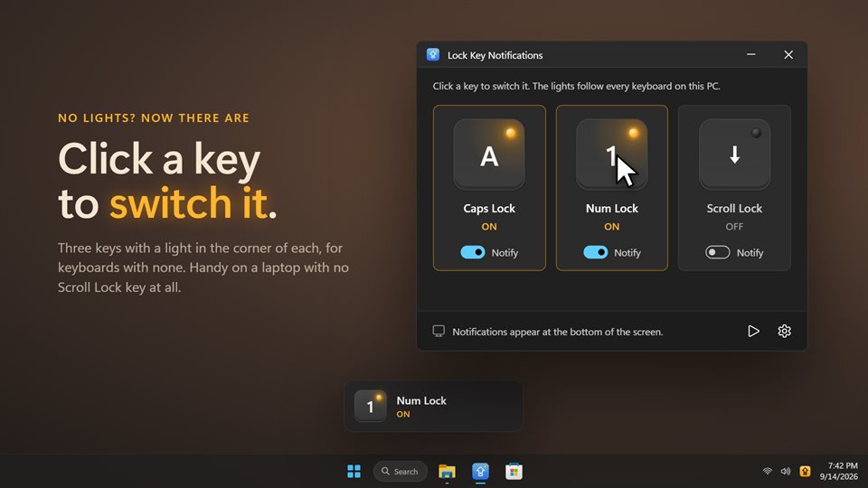Click the Caps Lock label text
The image size is (868, 488).
click(489, 209)
